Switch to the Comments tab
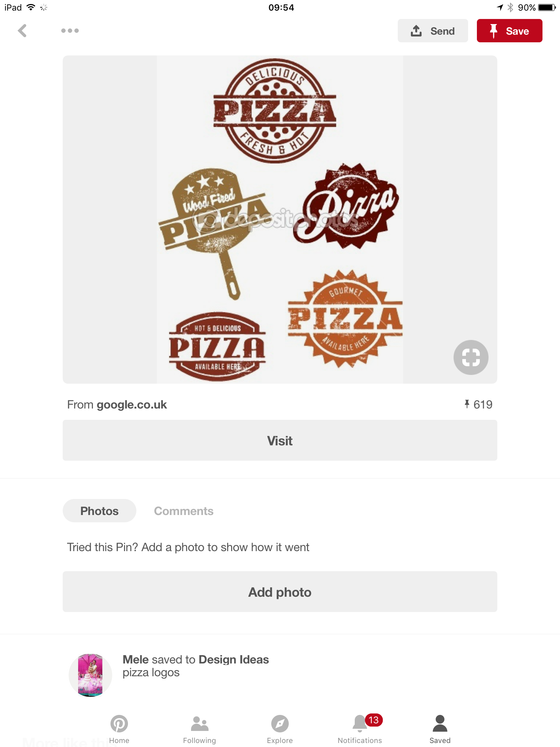 click(184, 511)
